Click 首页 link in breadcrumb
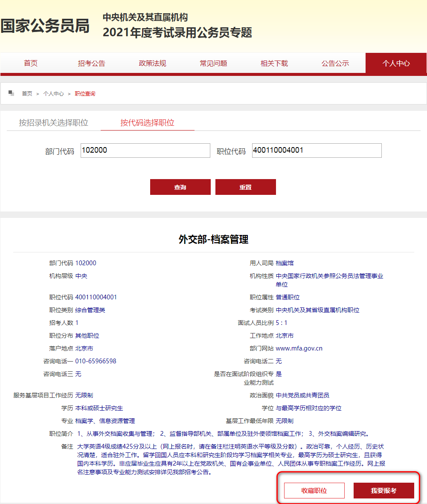Screen dimensions: 427x504 tap(27, 94)
